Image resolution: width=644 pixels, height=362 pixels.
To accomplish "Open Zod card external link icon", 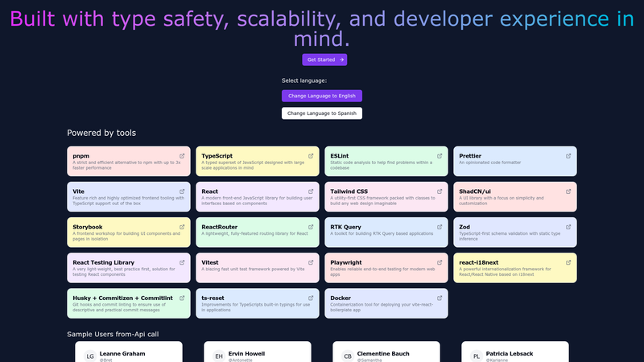I will [x=568, y=227].
